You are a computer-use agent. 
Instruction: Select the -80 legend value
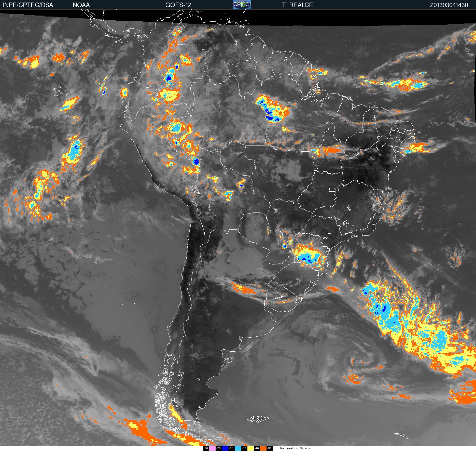[206, 448]
